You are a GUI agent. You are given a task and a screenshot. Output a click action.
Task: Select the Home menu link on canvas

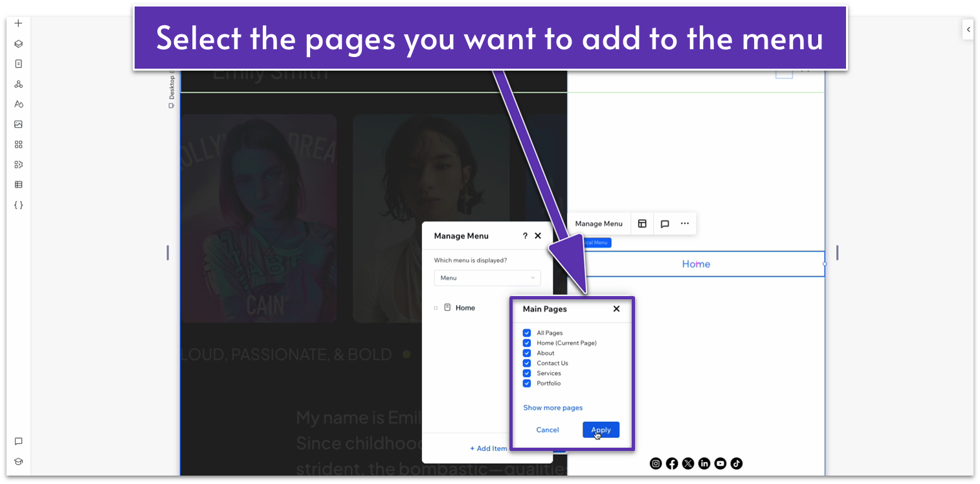[x=696, y=264]
